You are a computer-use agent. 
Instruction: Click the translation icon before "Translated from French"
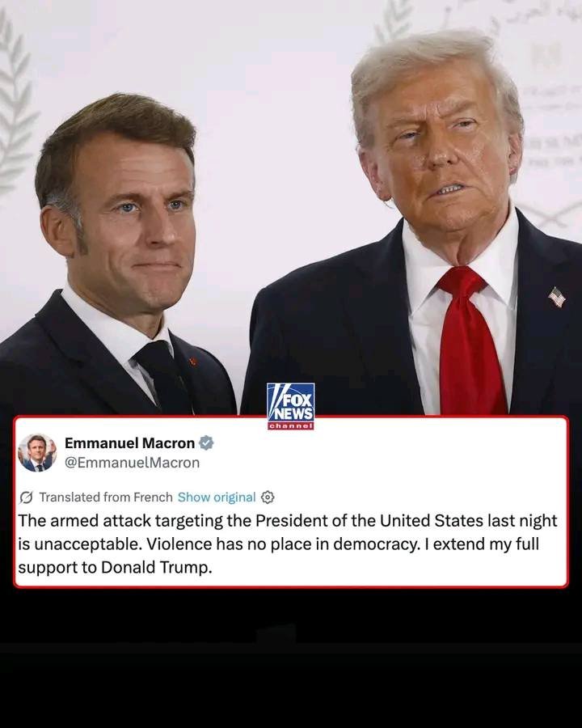pos(27,497)
